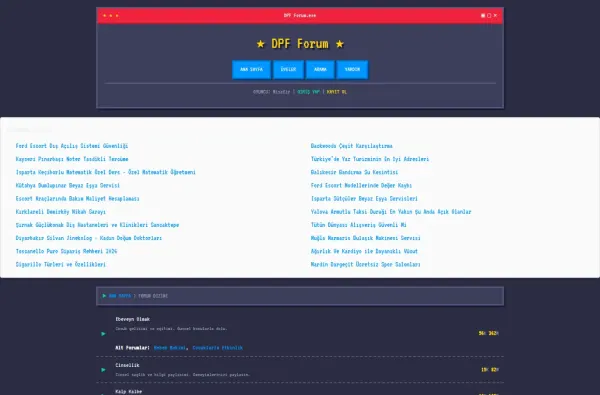Click the GİRİŞ YAP login link
Image resolution: width=600 pixels, height=395 pixels.
pos(308,92)
